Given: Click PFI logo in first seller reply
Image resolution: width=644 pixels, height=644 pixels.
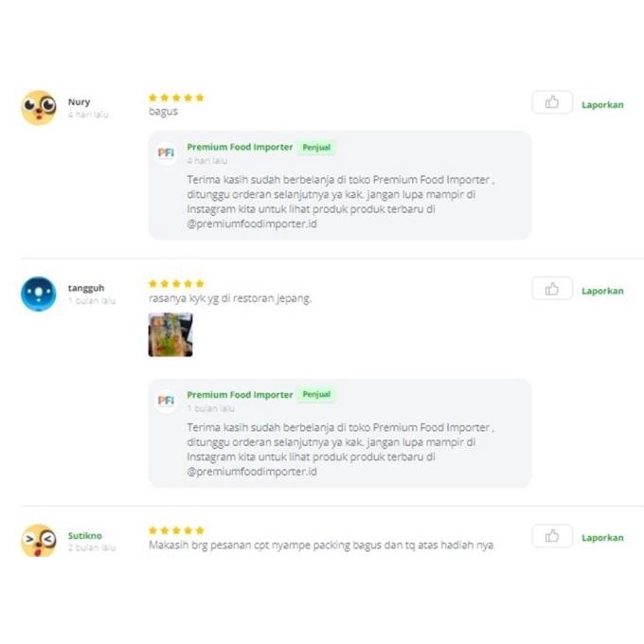Looking at the screenshot, I should click(166, 152).
